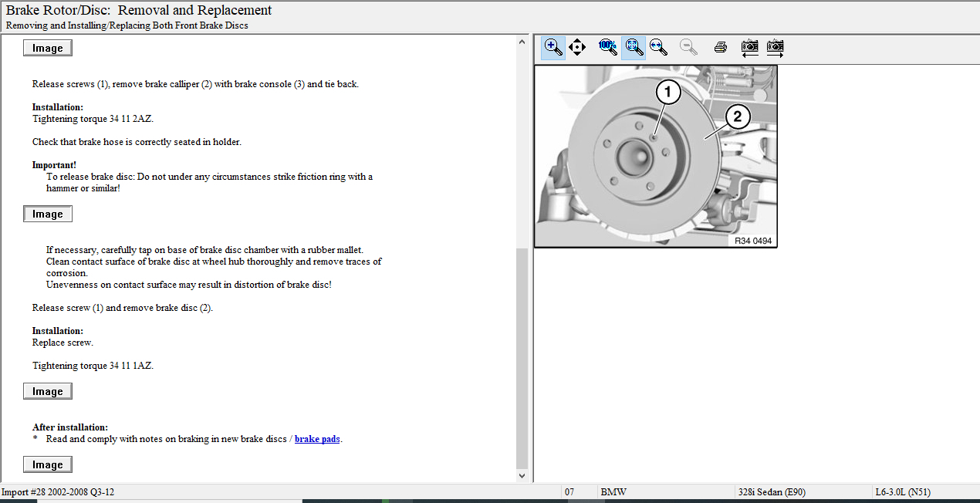Click the fit to width zoom icon

[658, 47]
